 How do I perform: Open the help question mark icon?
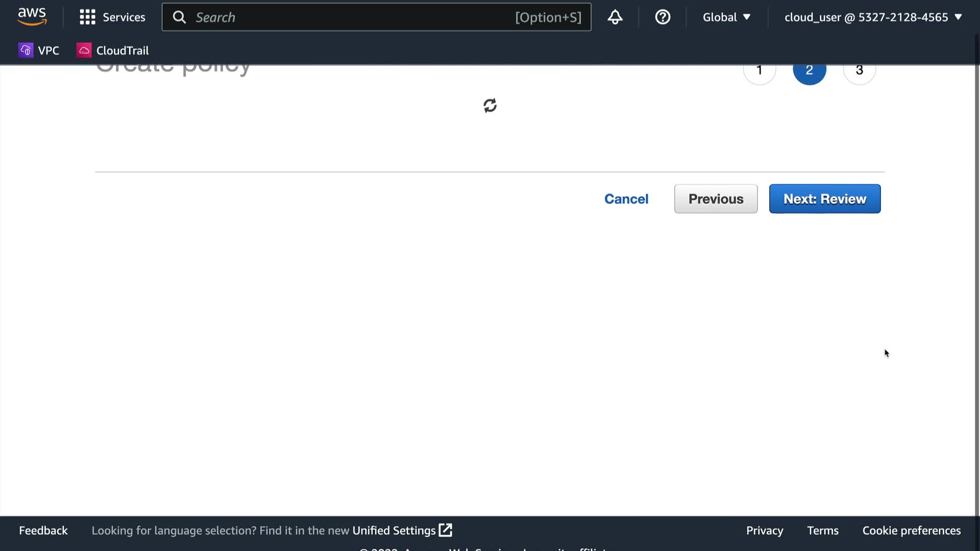click(x=663, y=17)
